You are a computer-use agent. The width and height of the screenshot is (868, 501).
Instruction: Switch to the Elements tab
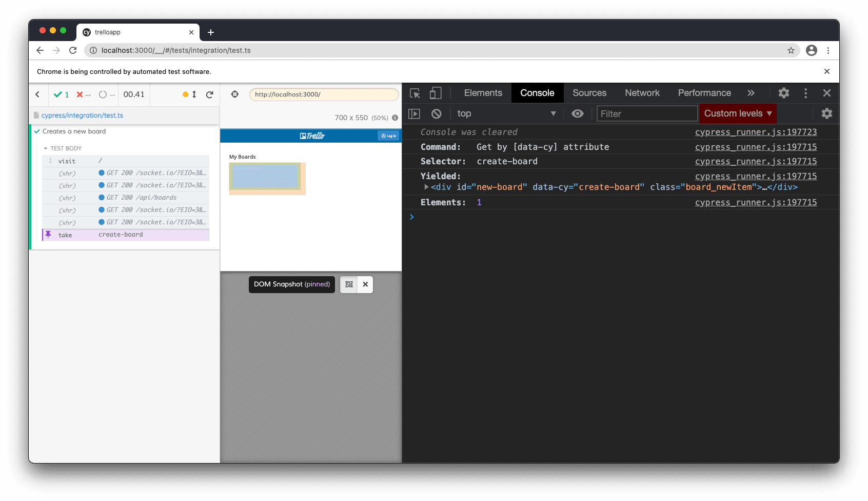tap(483, 93)
